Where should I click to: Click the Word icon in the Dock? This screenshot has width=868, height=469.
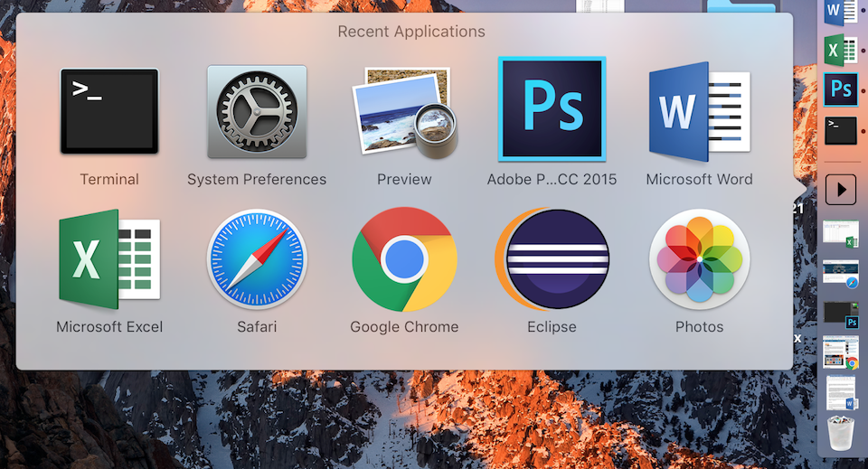pos(841,11)
